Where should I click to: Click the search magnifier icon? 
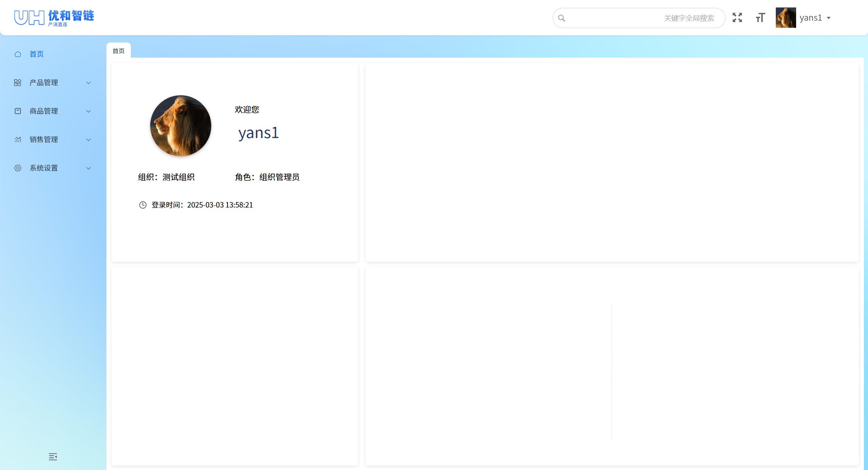(x=562, y=18)
